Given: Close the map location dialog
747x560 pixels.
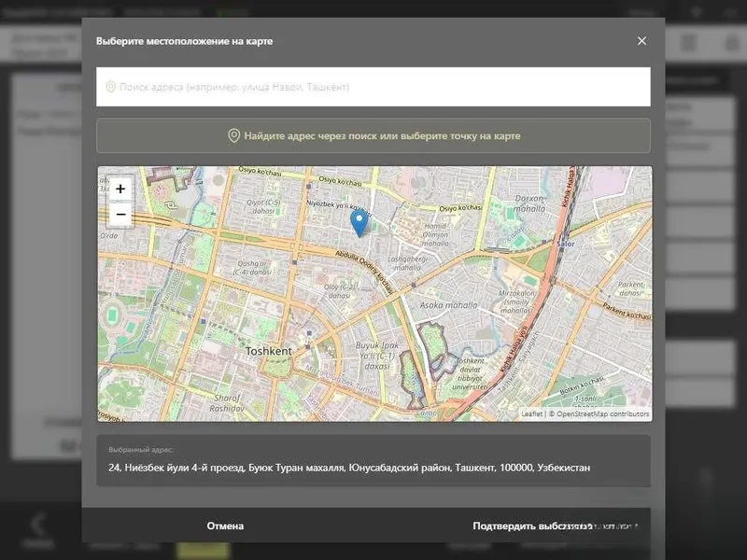Looking at the screenshot, I should click(x=641, y=41).
